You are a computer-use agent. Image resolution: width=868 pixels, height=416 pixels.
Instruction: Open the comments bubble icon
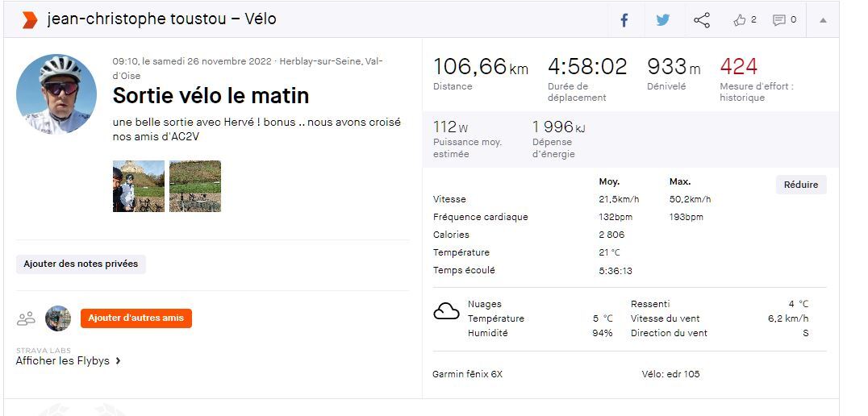[x=779, y=20]
